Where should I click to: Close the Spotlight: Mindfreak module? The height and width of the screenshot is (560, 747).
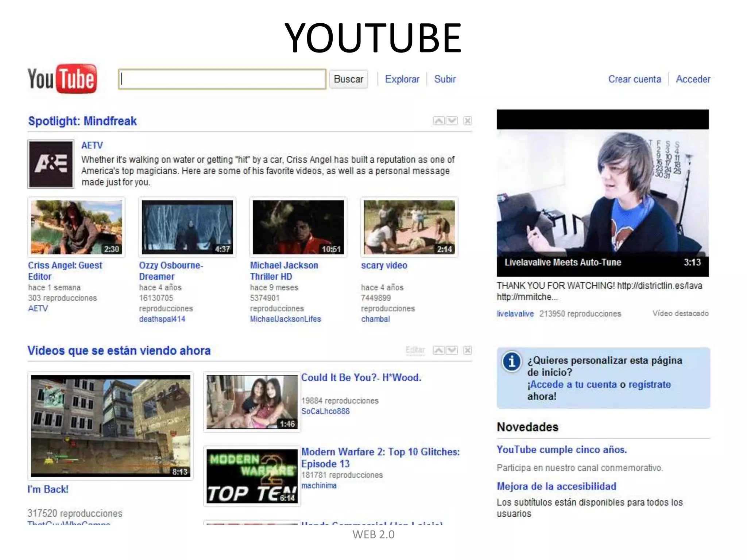pyautogui.click(x=468, y=121)
